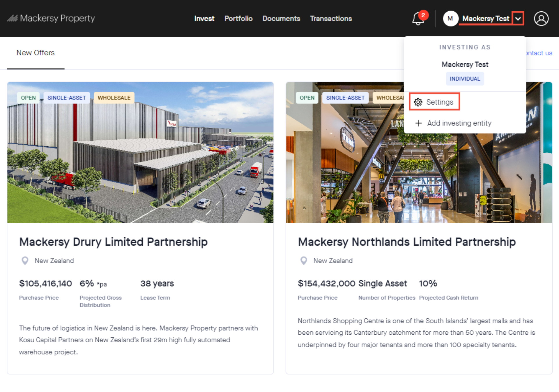Toggle the WHOLESALE filter tag on Drury card
559x392 pixels.
click(x=113, y=97)
